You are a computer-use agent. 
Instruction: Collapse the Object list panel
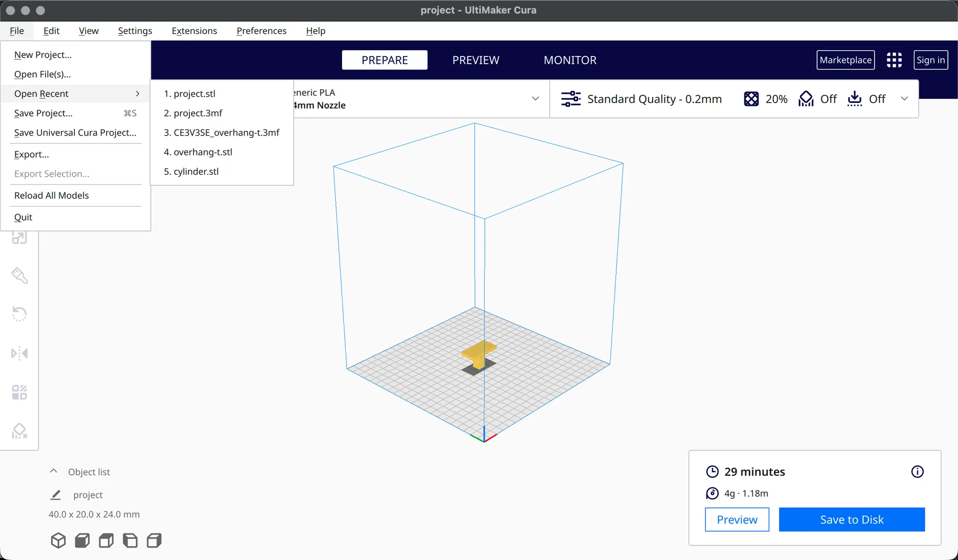tap(54, 471)
